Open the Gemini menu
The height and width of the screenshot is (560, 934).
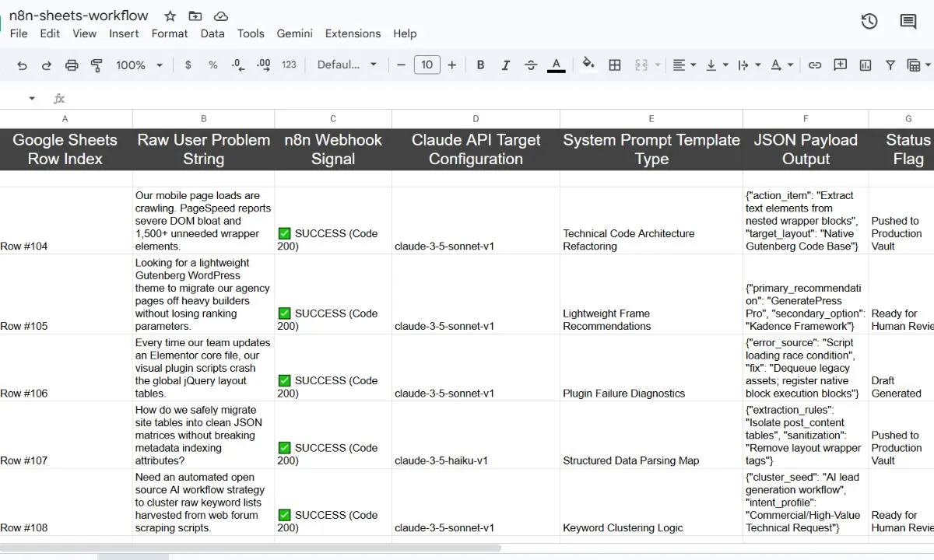pos(295,33)
